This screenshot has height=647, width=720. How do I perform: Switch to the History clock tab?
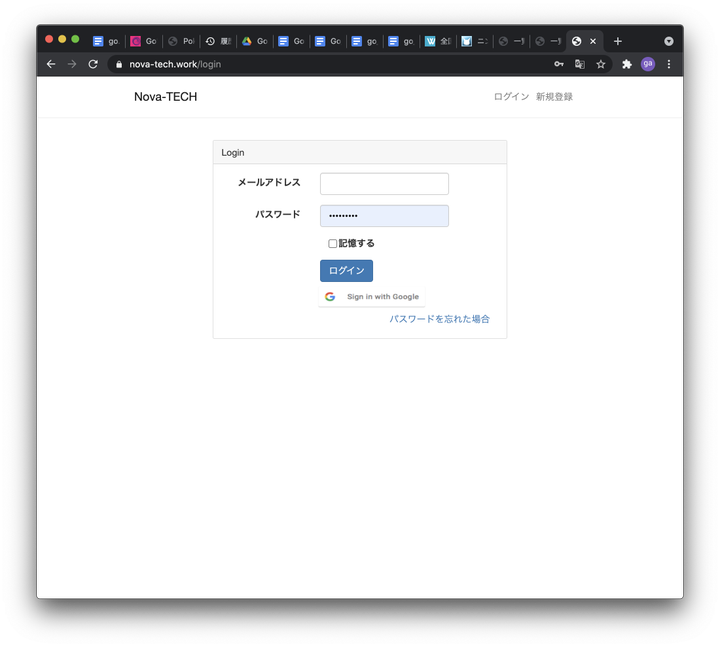click(218, 41)
